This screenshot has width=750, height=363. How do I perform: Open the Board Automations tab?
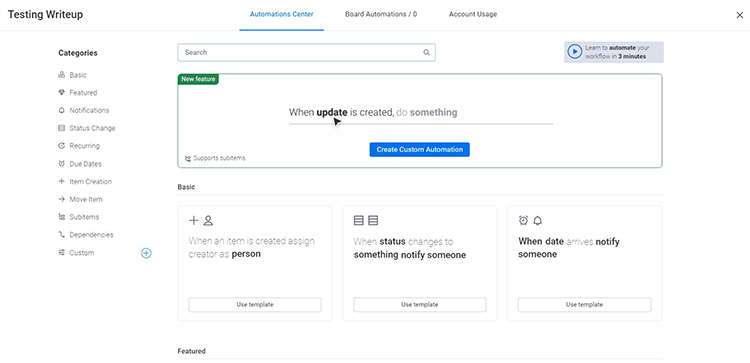pyautogui.click(x=381, y=14)
